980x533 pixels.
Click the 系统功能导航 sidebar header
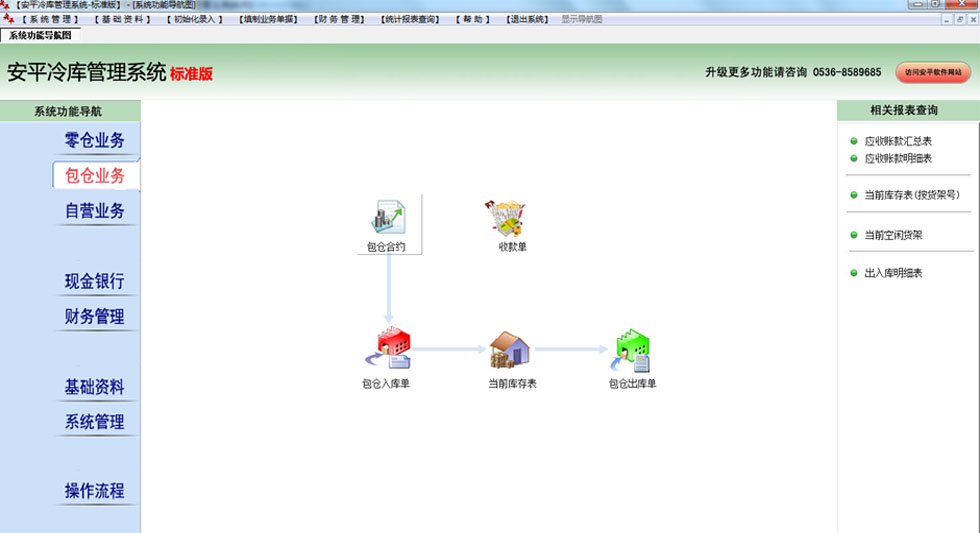click(68, 111)
